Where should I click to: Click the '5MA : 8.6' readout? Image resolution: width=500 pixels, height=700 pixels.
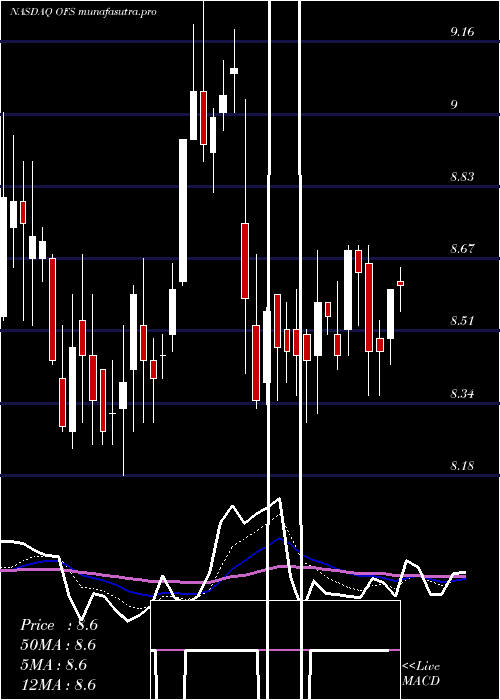pos(54,665)
